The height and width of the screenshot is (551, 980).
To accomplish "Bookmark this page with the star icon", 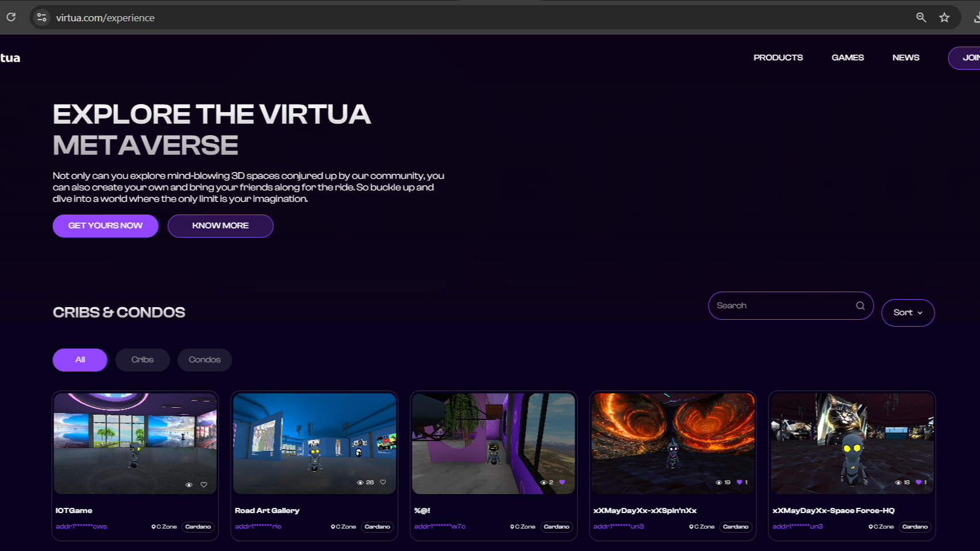I will [944, 17].
